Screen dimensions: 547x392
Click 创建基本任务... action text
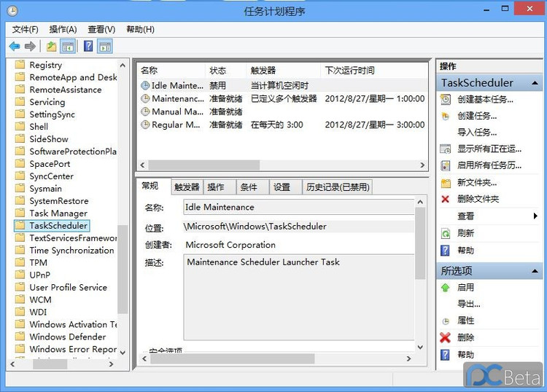click(x=485, y=99)
